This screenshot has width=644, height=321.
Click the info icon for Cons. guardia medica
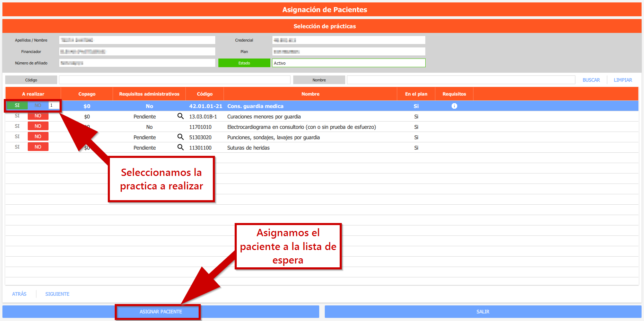coord(454,106)
